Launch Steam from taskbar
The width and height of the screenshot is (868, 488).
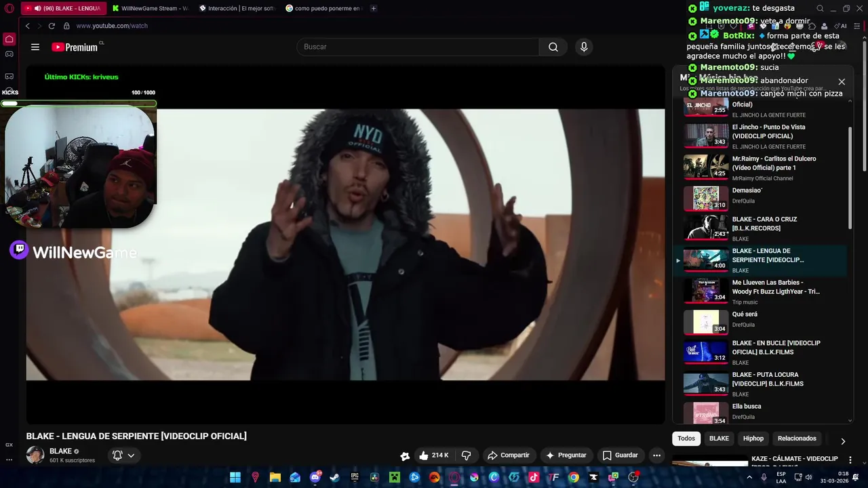click(335, 477)
